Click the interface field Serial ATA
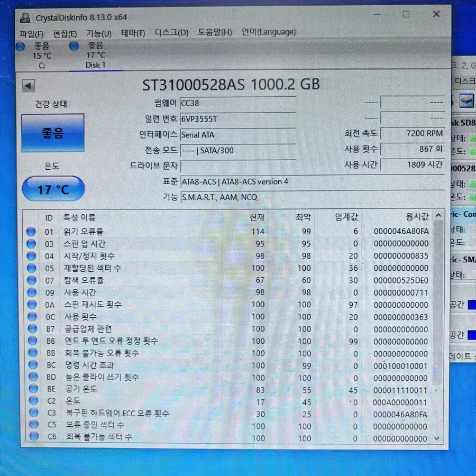The image size is (476, 476). click(x=237, y=135)
